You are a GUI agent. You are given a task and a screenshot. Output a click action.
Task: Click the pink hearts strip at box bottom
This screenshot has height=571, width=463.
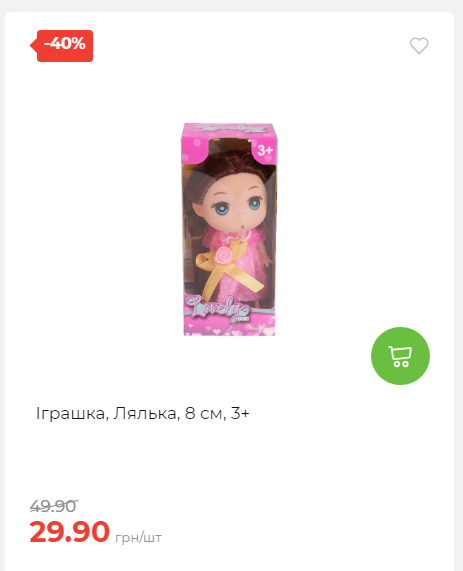click(x=229, y=329)
